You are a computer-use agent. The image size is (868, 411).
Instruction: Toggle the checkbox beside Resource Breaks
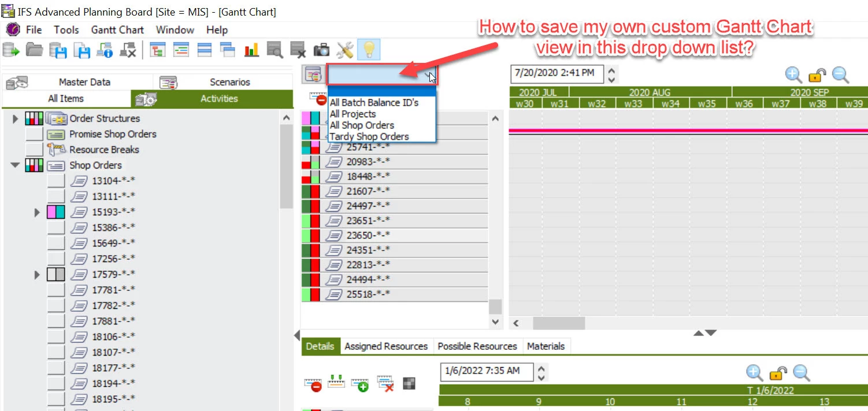[x=34, y=150]
